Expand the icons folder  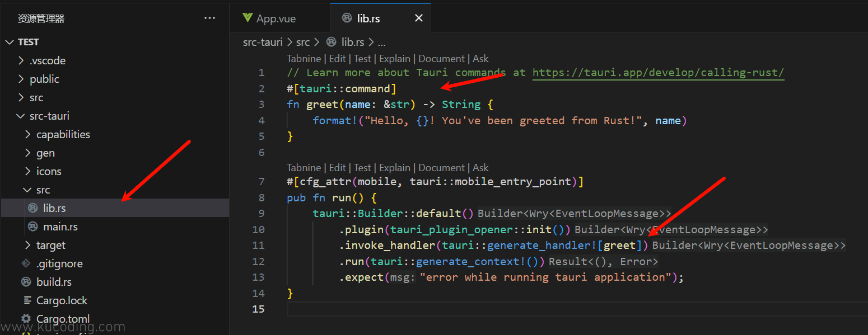pyautogui.click(x=27, y=171)
